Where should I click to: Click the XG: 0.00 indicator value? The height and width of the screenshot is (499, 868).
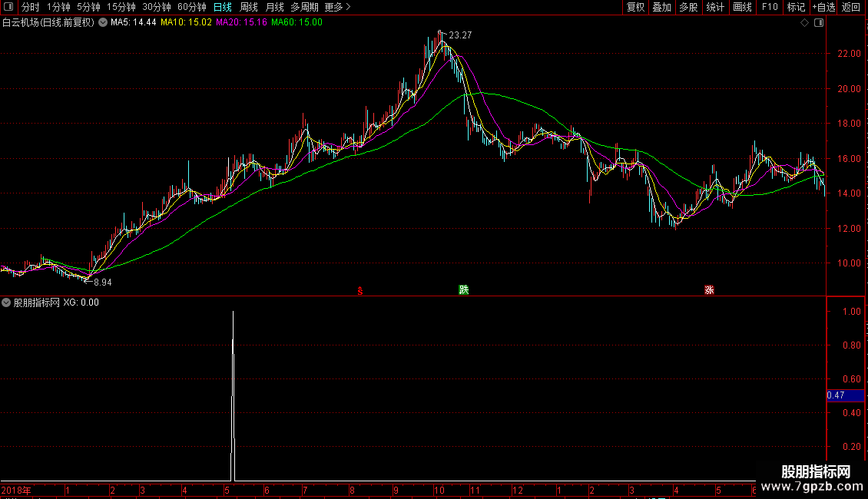coord(81,302)
